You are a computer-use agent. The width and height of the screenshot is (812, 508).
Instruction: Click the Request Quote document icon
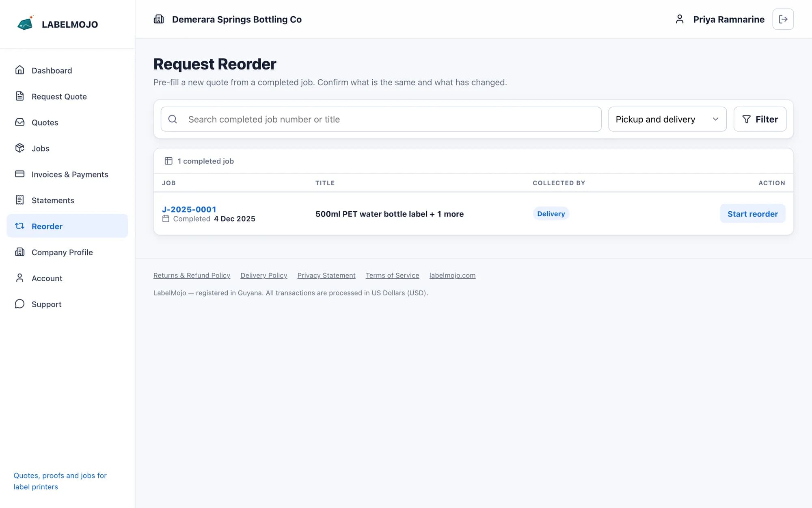[x=19, y=96]
